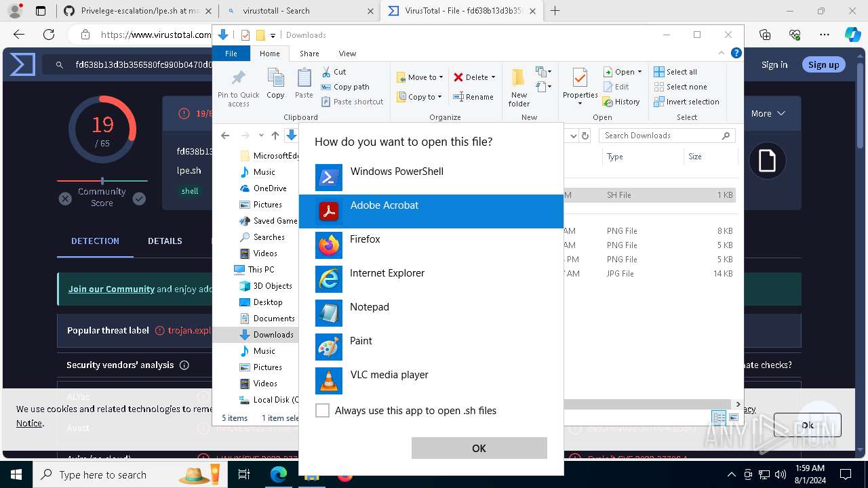
Task: Click the Sign in link on VirusTotal
Action: coord(774,64)
